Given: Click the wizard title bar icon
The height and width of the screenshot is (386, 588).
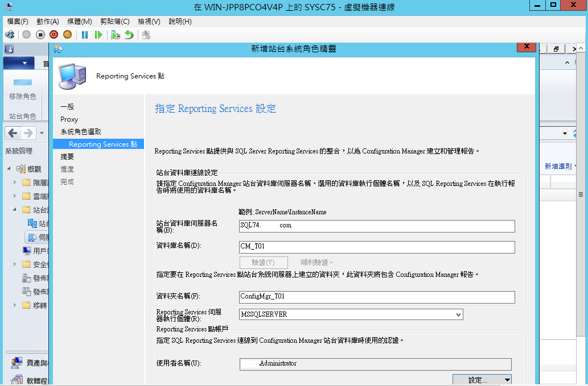Looking at the screenshot, I should (x=58, y=49).
